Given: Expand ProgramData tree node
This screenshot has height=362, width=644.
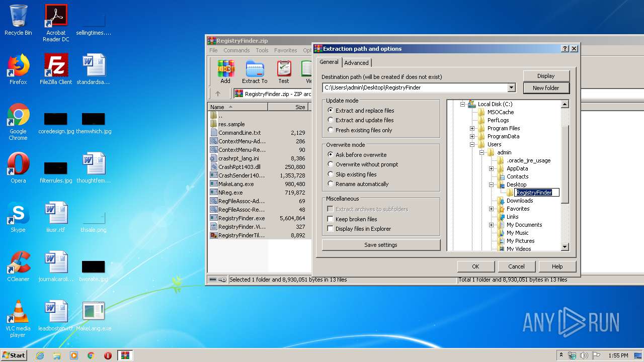Looking at the screenshot, I should pyautogui.click(x=472, y=136).
